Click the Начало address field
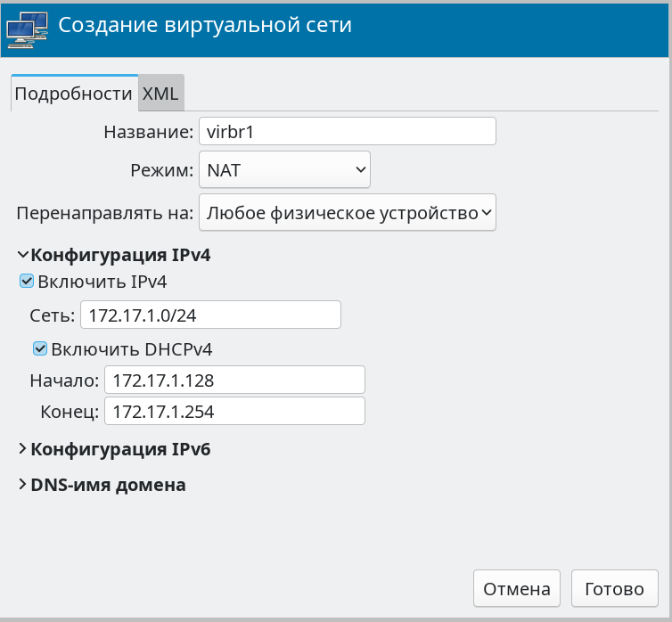The image size is (672, 622). tap(234, 380)
